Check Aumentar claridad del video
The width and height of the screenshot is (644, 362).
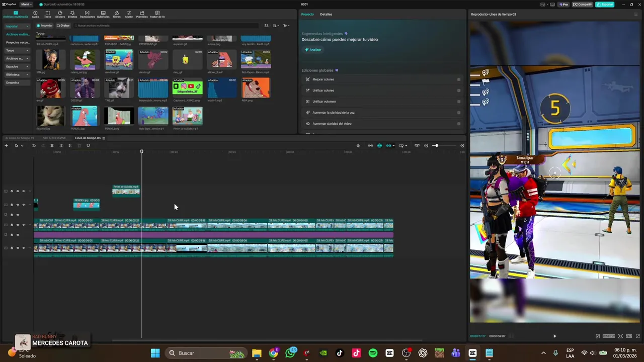click(x=459, y=124)
